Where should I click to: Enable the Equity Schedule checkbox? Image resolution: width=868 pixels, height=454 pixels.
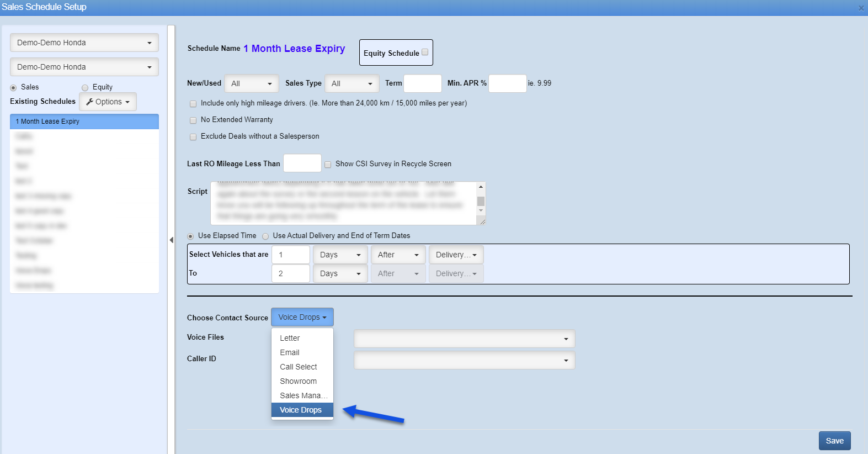coord(425,52)
